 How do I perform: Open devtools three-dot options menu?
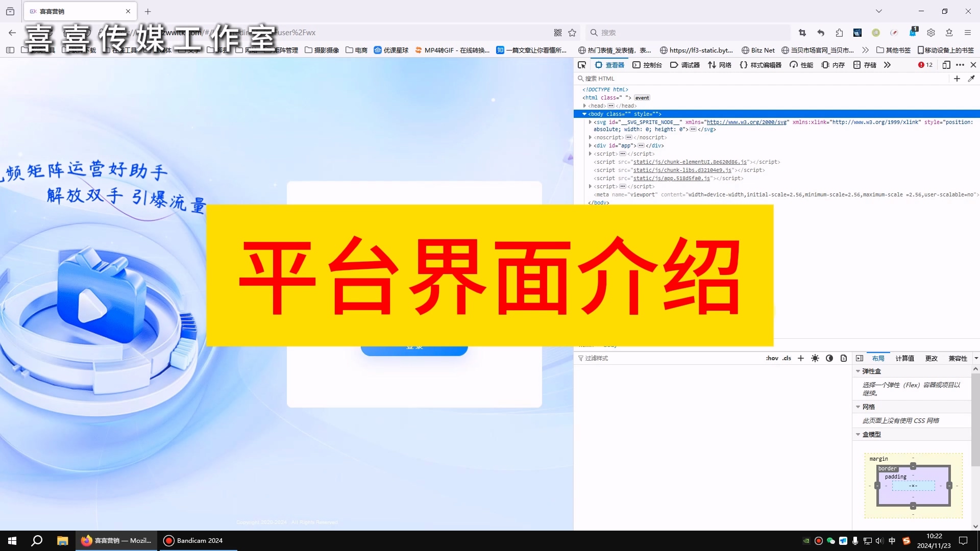[x=960, y=65]
